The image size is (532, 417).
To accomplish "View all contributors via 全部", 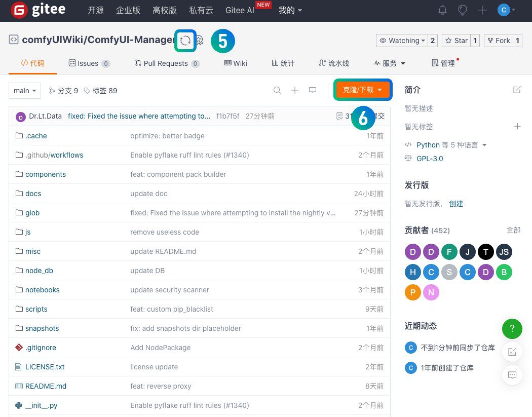I will click(x=513, y=230).
